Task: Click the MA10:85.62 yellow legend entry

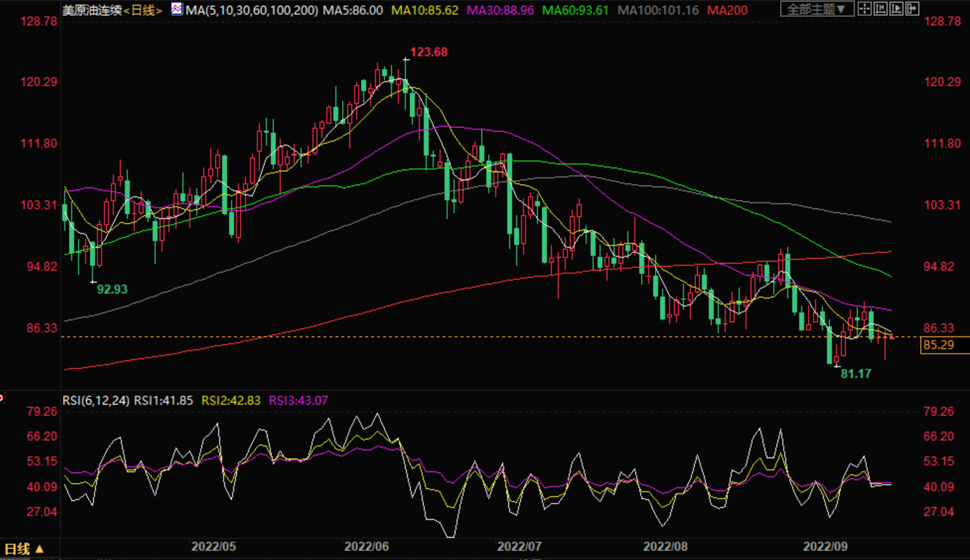Action: (x=424, y=11)
